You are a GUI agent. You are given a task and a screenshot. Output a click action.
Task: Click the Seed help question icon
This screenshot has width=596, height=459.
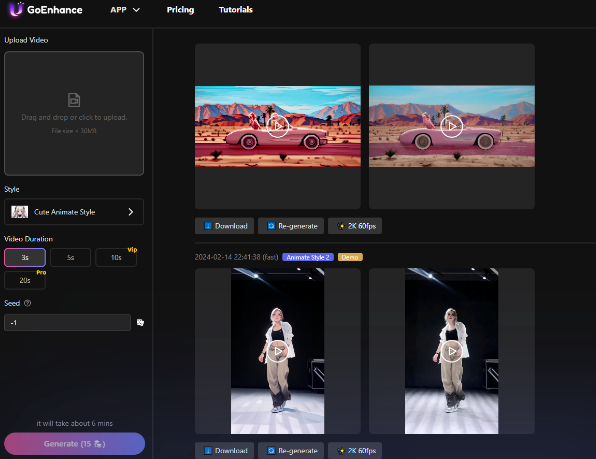pyautogui.click(x=27, y=303)
